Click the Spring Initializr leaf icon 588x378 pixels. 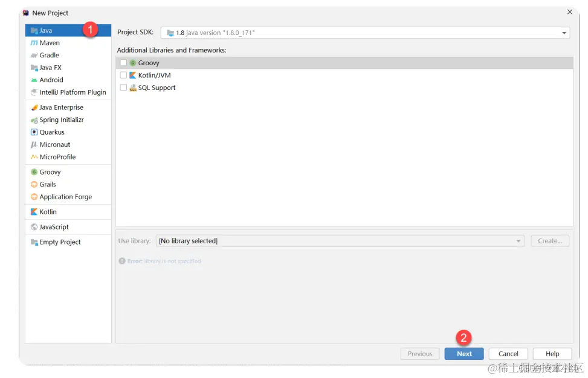click(x=34, y=120)
